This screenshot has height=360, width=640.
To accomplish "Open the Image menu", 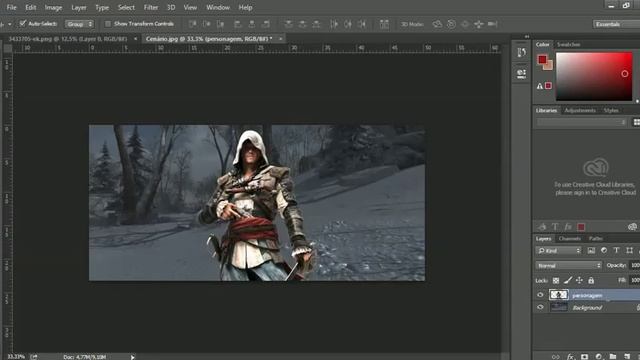I will (x=53, y=7).
